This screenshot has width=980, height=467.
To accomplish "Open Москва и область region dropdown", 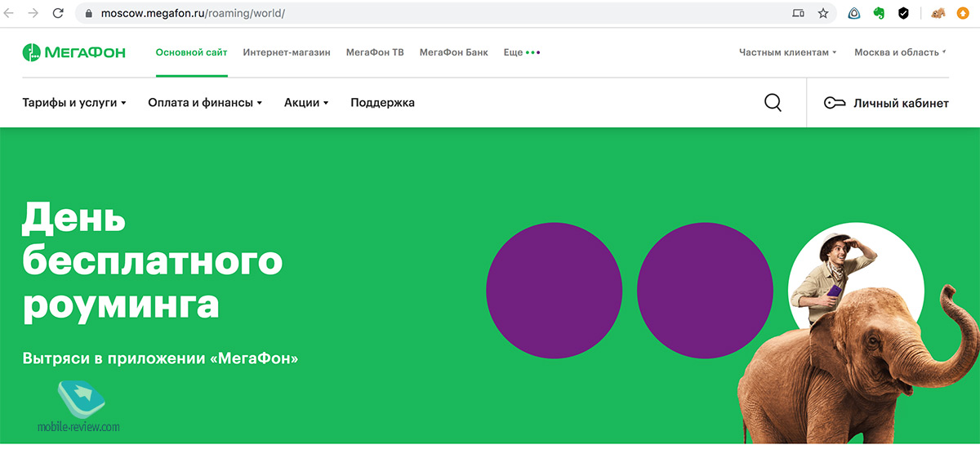I will pos(900,52).
